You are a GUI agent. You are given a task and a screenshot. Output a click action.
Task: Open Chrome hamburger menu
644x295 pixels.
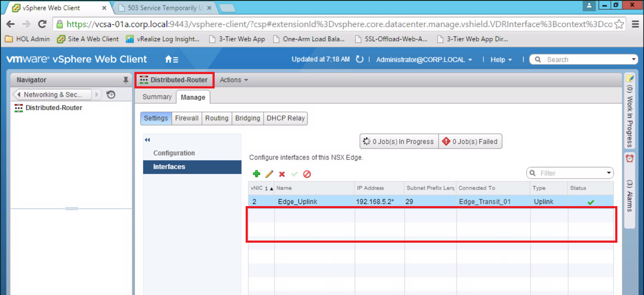635,24
